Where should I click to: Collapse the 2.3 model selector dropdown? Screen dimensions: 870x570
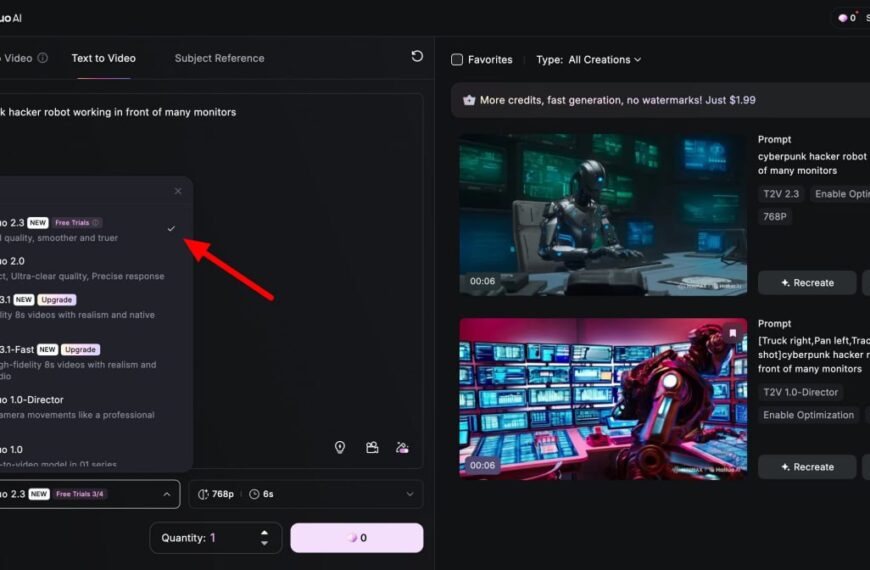pyautogui.click(x=166, y=494)
